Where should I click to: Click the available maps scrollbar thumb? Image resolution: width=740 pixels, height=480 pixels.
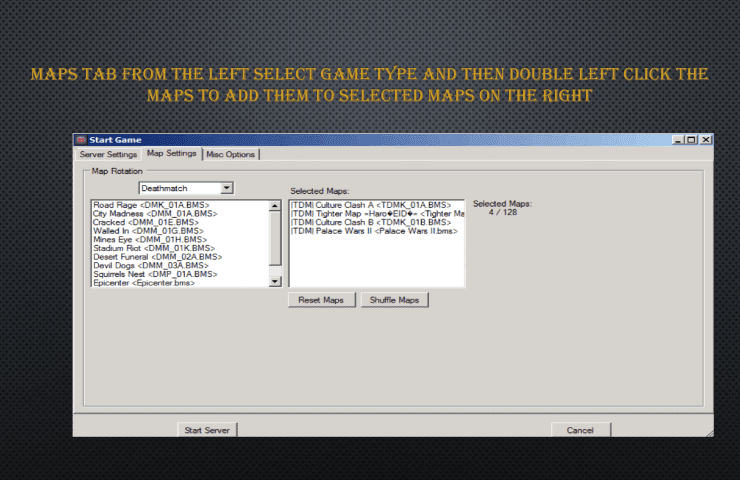(x=275, y=238)
